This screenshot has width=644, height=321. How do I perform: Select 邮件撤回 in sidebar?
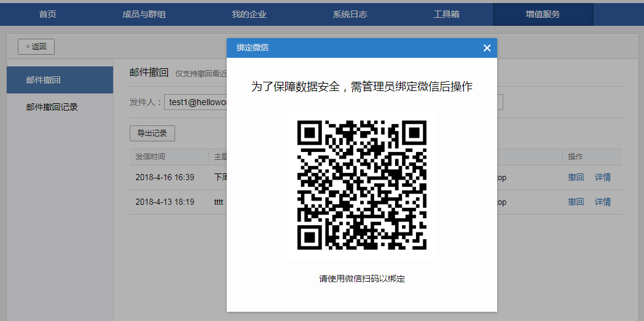pos(60,80)
